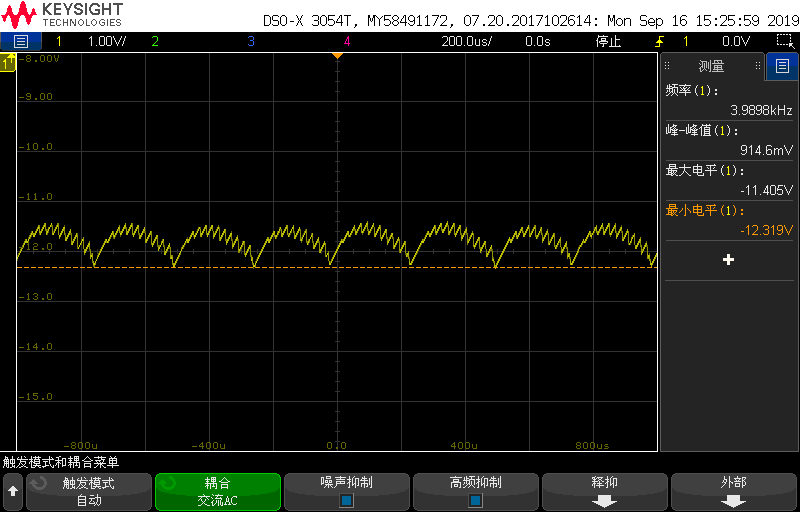Turn on channel 3 in top bar

[x=251, y=42]
